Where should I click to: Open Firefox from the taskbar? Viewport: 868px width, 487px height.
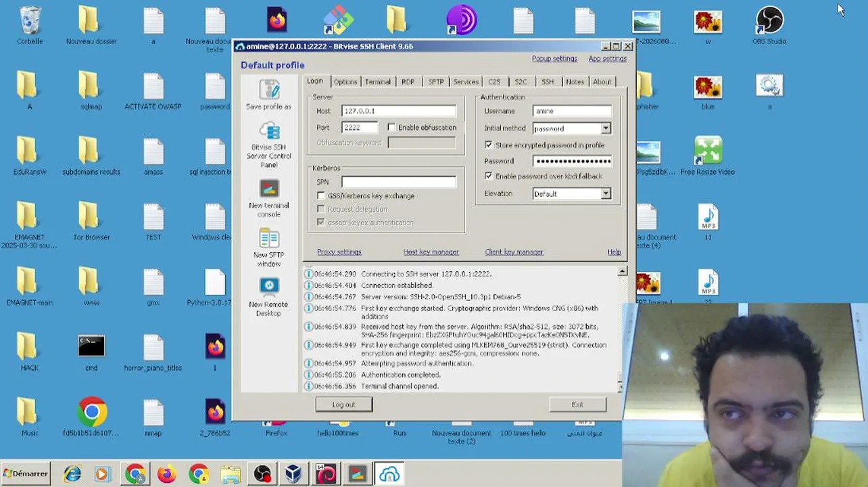pos(166,474)
